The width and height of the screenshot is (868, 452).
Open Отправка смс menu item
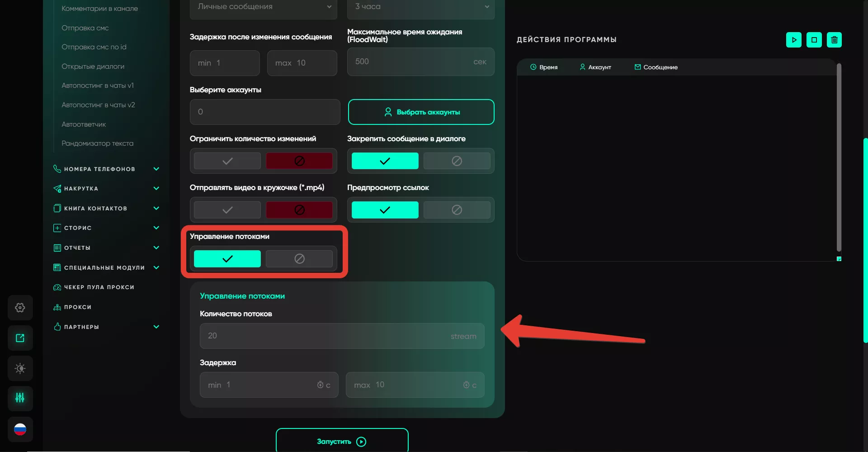[x=85, y=28]
